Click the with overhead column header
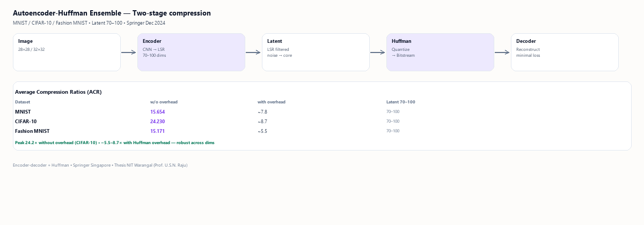Image resolution: width=644 pixels, height=225 pixels. (272, 102)
